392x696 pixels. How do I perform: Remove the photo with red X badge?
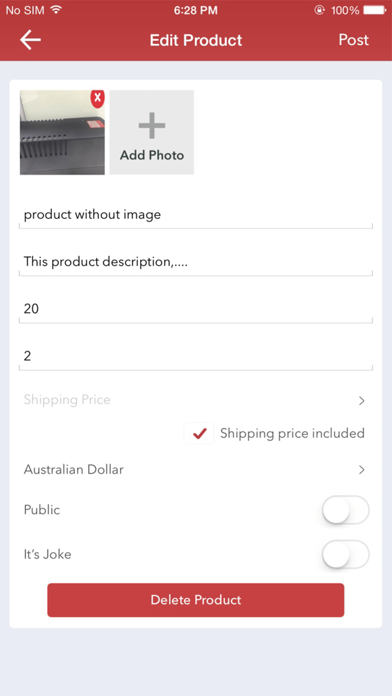click(x=98, y=98)
